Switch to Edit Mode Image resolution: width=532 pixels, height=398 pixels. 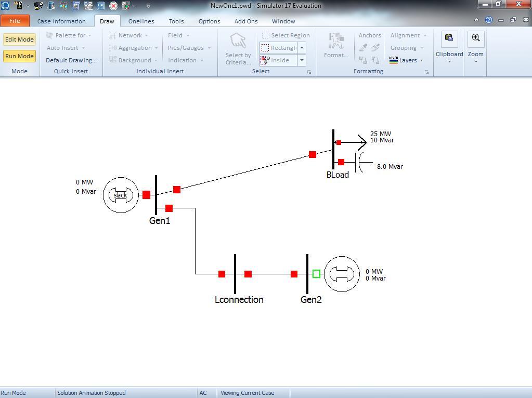coord(19,39)
